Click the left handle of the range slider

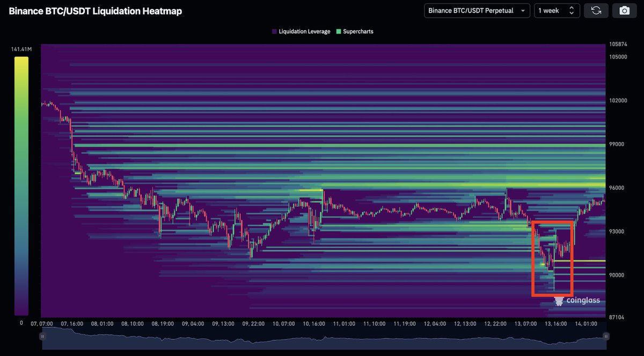coord(42,336)
